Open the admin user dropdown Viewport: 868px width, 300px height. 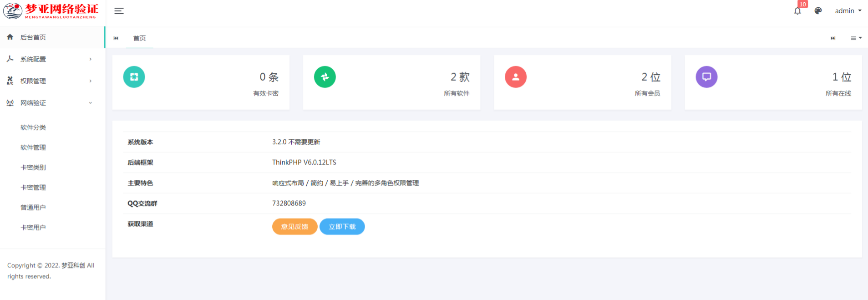click(x=848, y=11)
